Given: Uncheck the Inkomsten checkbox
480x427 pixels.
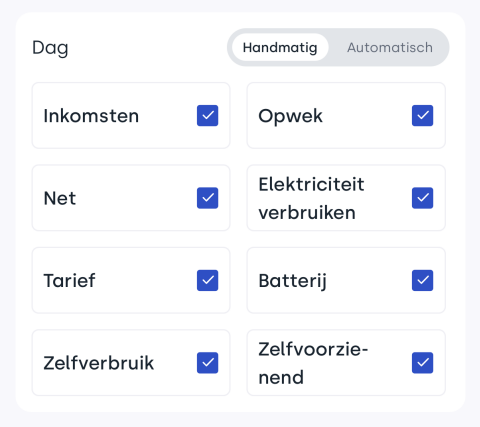Looking at the screenshot, I should coord(207,116).
